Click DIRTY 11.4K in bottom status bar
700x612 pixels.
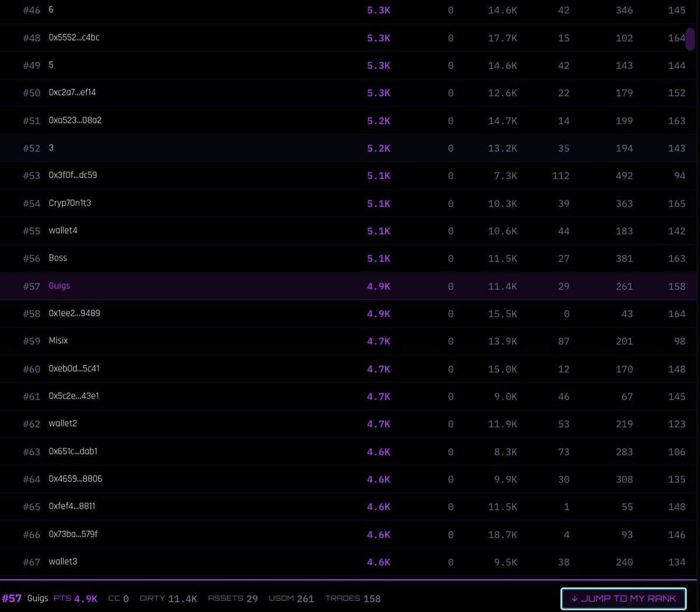169,599
